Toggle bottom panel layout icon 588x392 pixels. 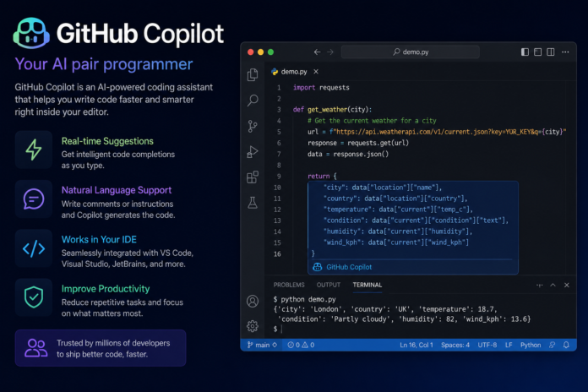[x=538, y=52]
